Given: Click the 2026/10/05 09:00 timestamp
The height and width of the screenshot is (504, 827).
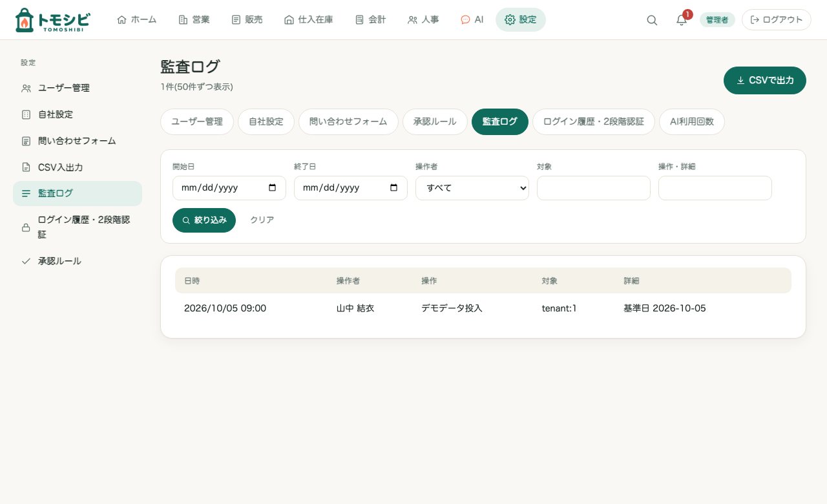Looking at the screenshot, I should pos(225,308).
